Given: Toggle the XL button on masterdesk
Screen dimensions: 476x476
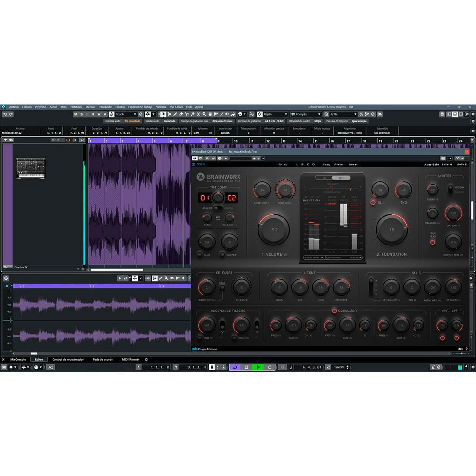Looking at the screenshot, I should [373, 203].
